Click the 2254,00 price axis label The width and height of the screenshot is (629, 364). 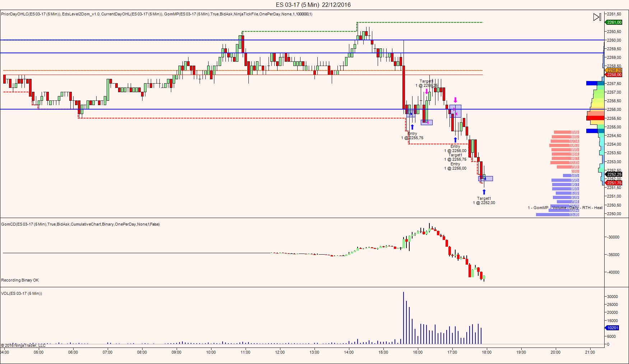pyautogui.click(x=614, y=144)
